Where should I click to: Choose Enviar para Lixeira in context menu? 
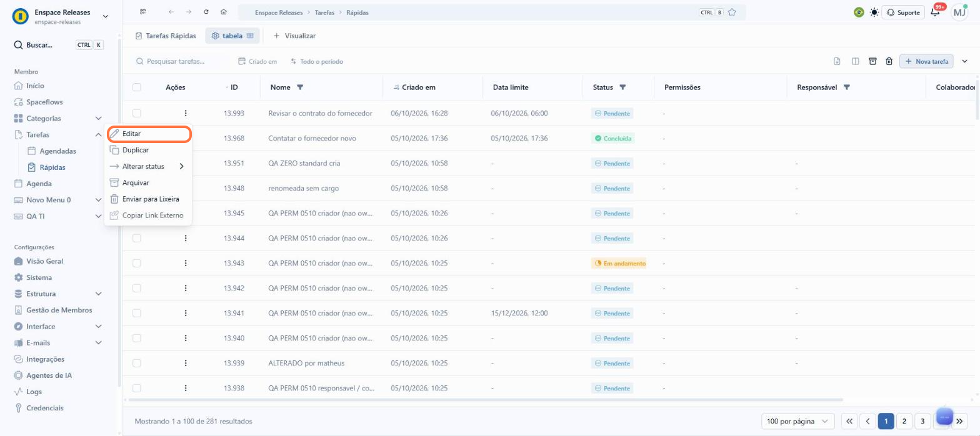tap(148, 199)
